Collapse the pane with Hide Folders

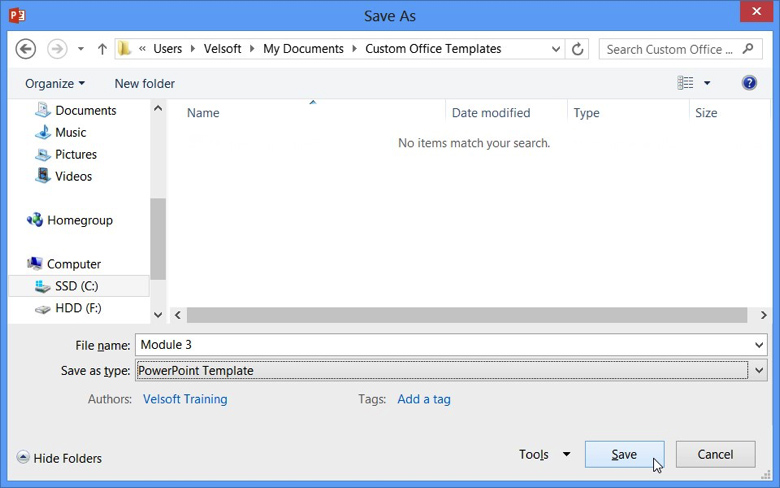click(60, 458)
